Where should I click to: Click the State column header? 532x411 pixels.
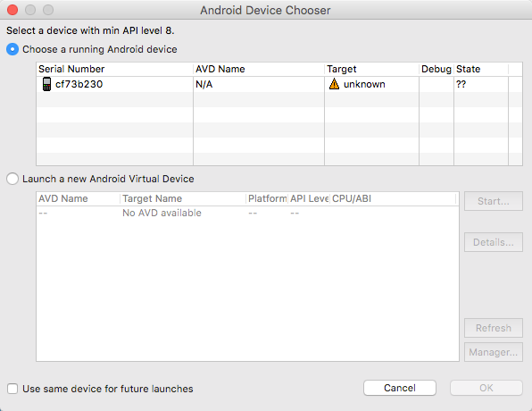[481, 69]
